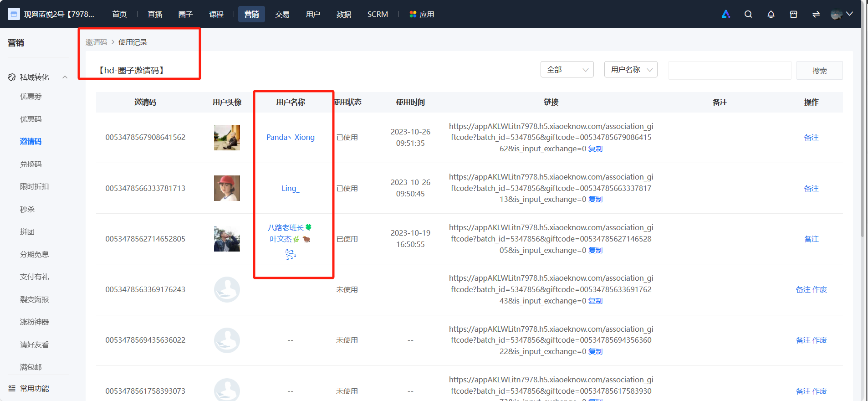Collapse the 私域转化 sidebar section

(x=65, y=77)
